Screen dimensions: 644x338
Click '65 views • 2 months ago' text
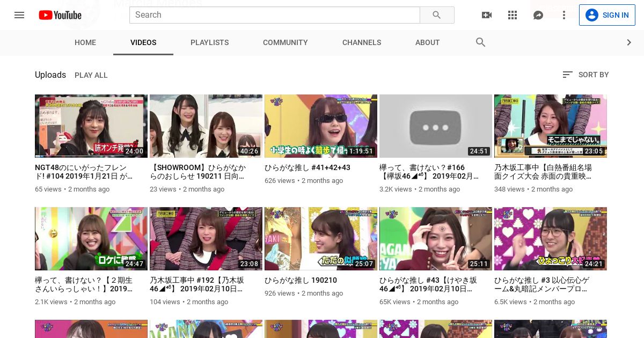click(x=72, y=189)
